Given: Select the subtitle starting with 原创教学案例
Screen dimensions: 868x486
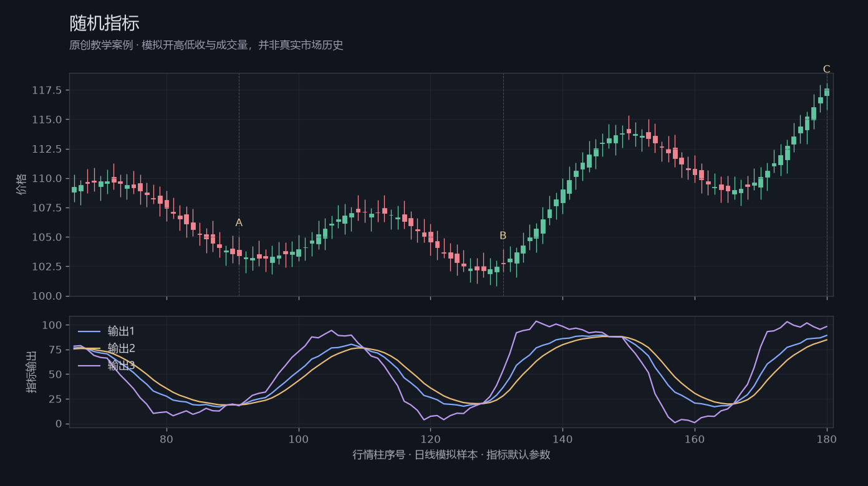Looking at the screenshot, I should point(206,45).
